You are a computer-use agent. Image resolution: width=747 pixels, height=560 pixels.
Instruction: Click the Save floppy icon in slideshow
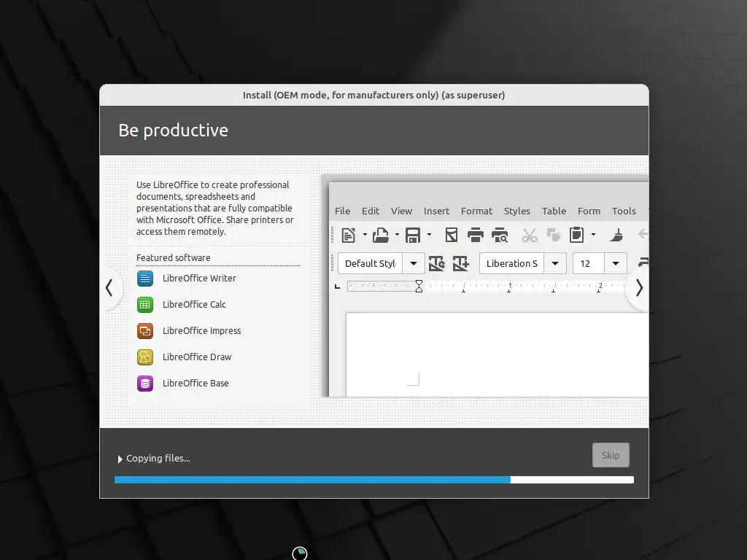[x=413, y=235]
